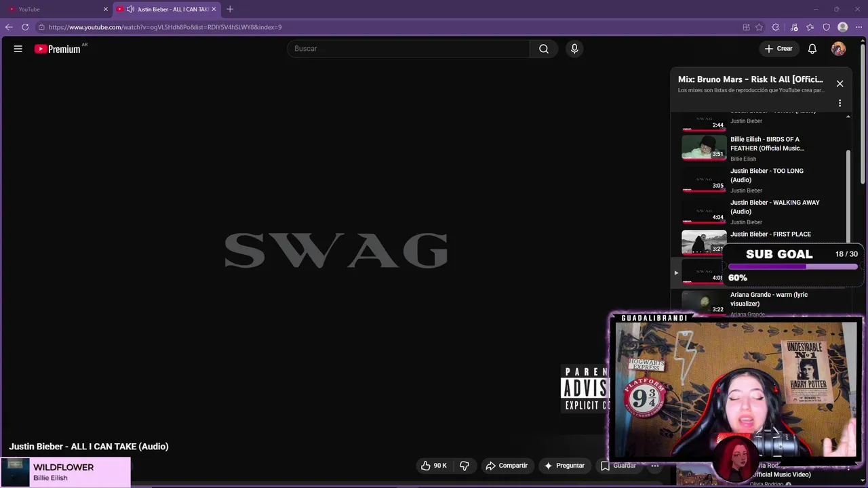The height and width of the screenshot is (488, 868).
Task: Click the BIRDS OF A FEATHER thumbnail
Action: 704,148
